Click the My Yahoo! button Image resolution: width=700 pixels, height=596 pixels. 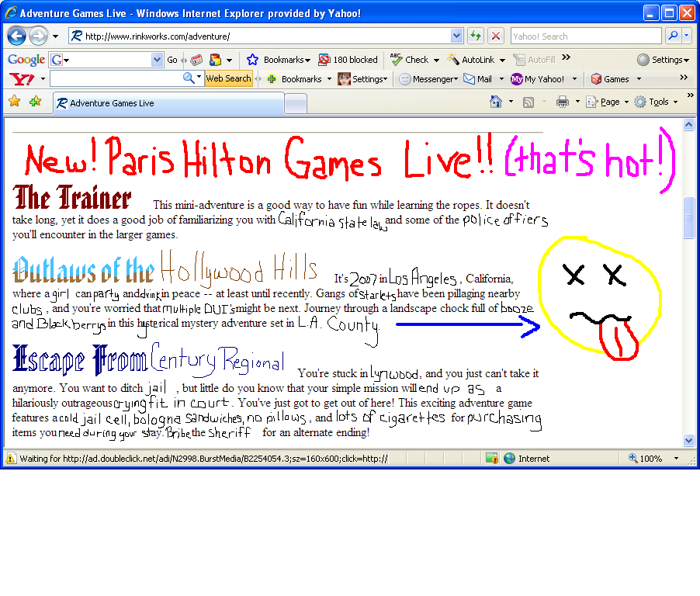(538, 79)
